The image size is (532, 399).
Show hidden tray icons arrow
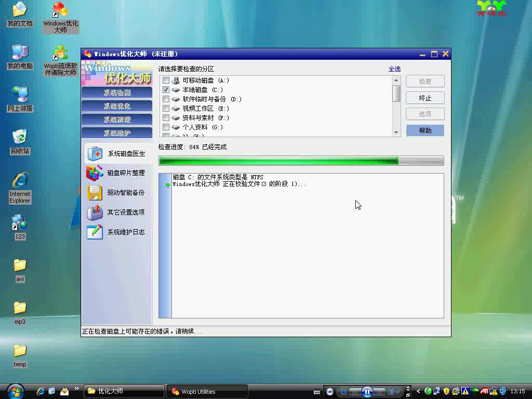point(418,391)
